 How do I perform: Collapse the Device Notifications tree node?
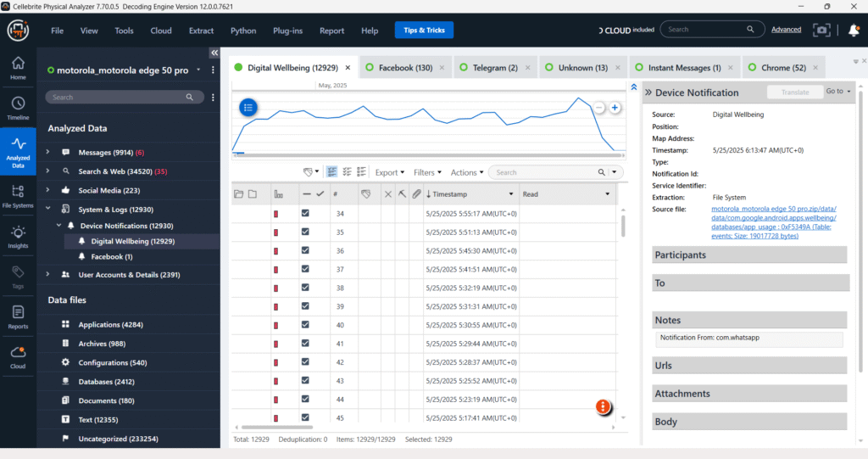58,225
